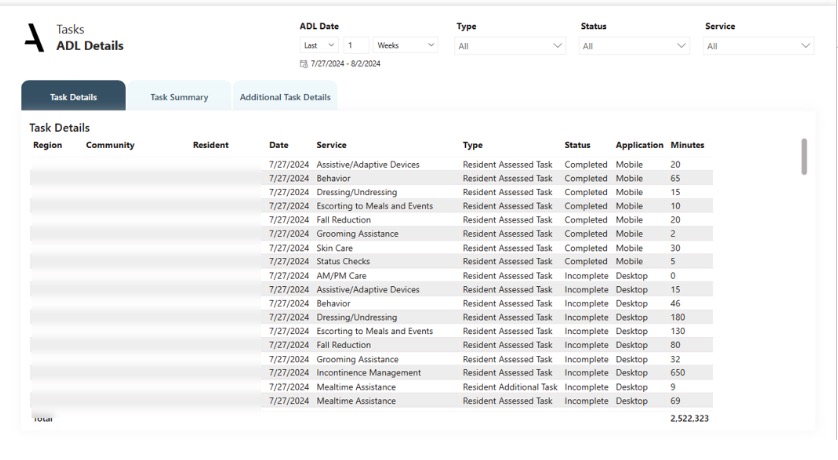The height and width of the screenshot is (460, 838).
Task: Click the '7/27/2024 - 8/2/2024' date range text
Action: (x=345, y=64)
